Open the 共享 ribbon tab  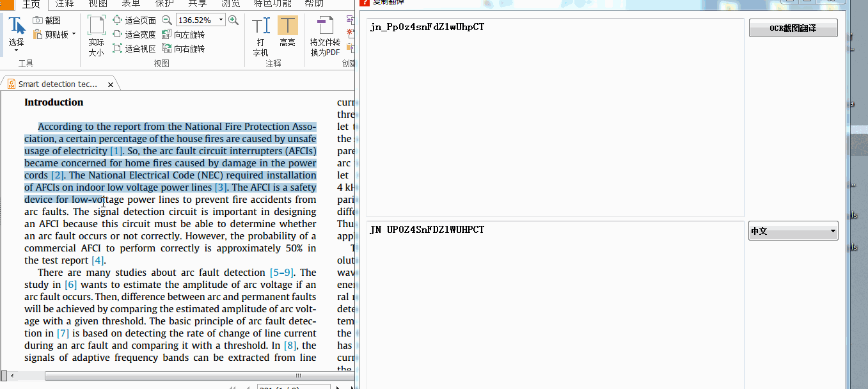coord(197,4)
